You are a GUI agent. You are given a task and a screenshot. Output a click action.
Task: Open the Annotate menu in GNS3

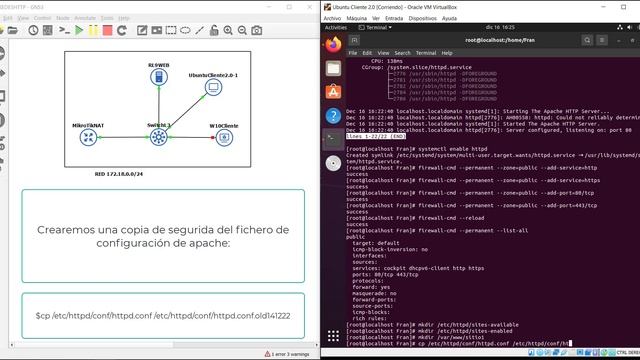click(x=85, y=18)
